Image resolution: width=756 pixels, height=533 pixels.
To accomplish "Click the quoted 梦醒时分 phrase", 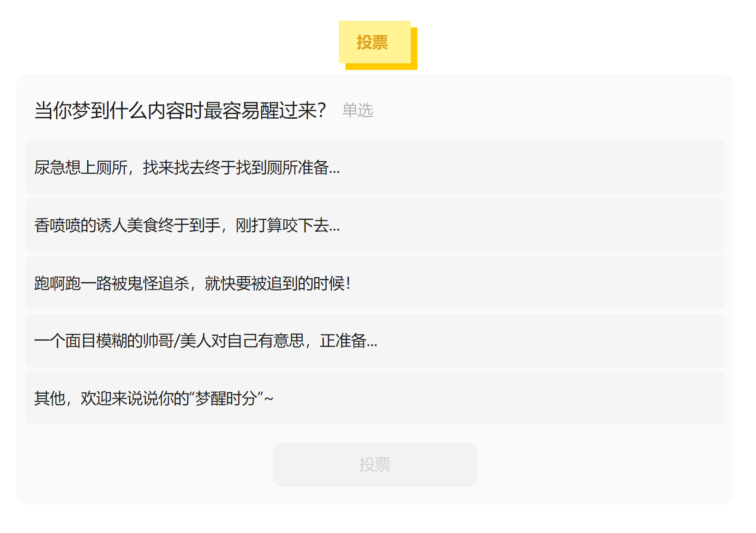I will [226, 398].
